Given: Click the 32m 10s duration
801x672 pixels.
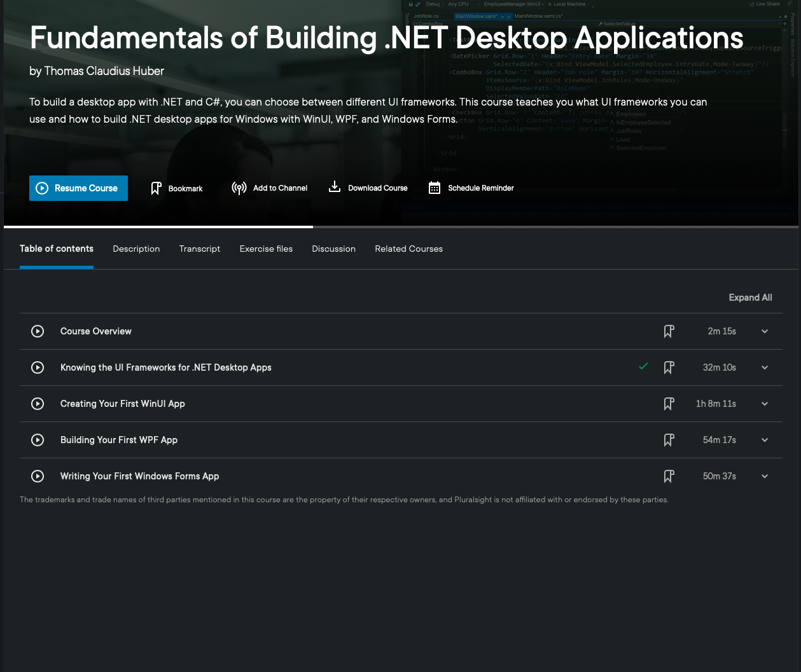Looking at the screenshot, I should (x=720, y=367).
